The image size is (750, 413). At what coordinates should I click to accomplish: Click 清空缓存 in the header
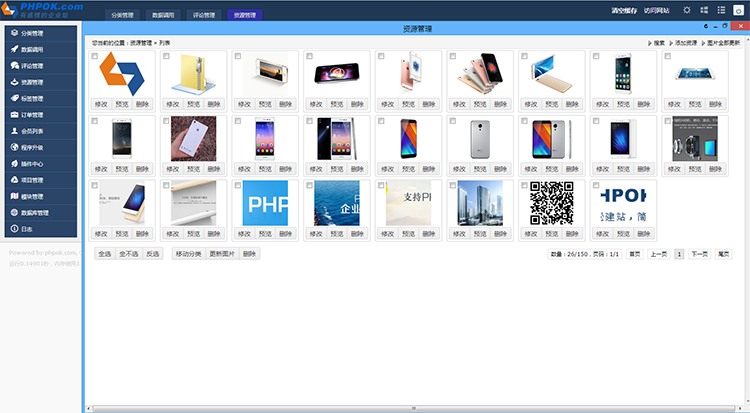pos(624,11)
